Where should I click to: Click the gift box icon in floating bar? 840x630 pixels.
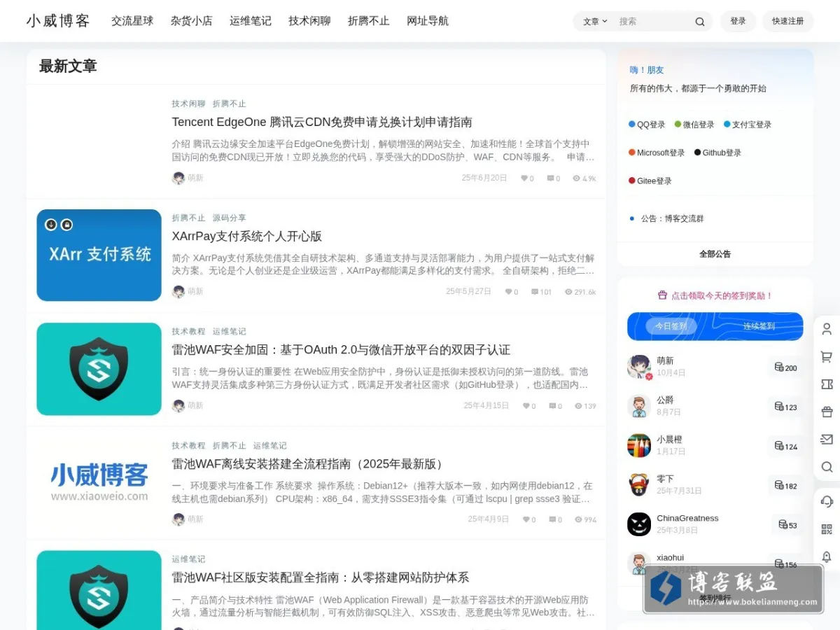(827, 412)
